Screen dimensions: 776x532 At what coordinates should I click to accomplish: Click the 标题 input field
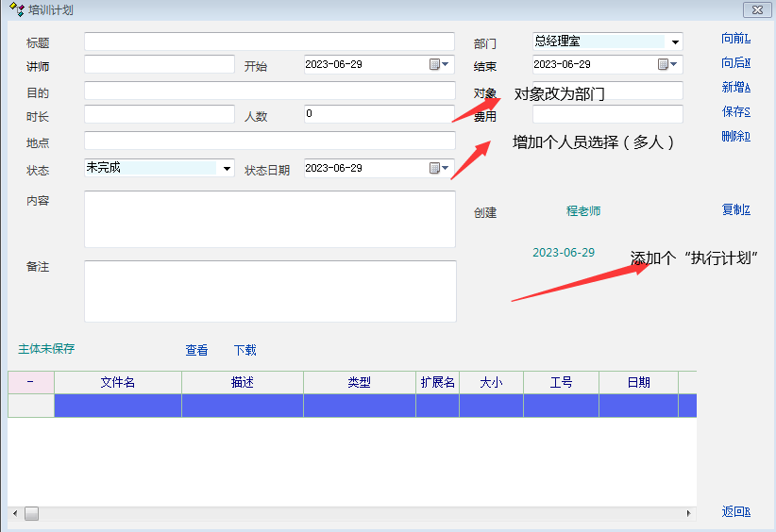[269, 42]
